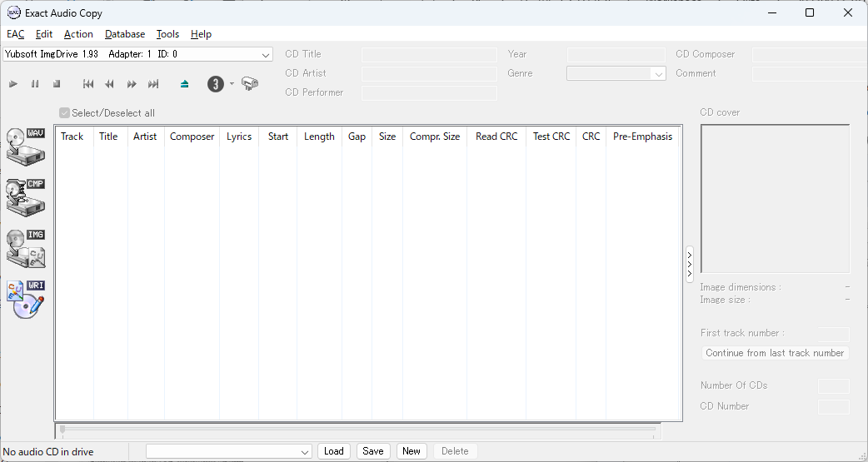Click the First track number field

point(834,334)
